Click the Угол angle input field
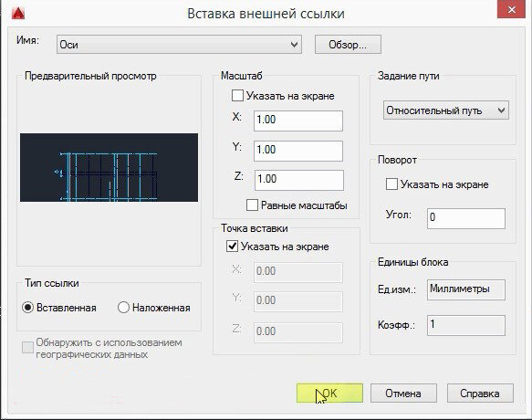Image resolution: width=532 pixels, height=420 pixels. [465, 218]
